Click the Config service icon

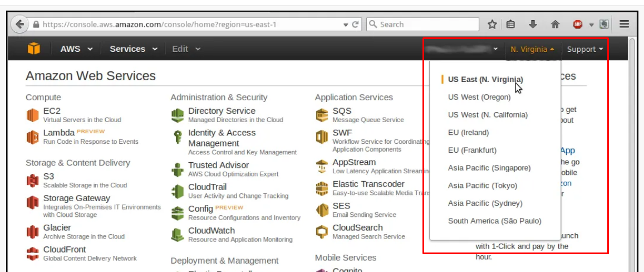(x=178, y=213)
